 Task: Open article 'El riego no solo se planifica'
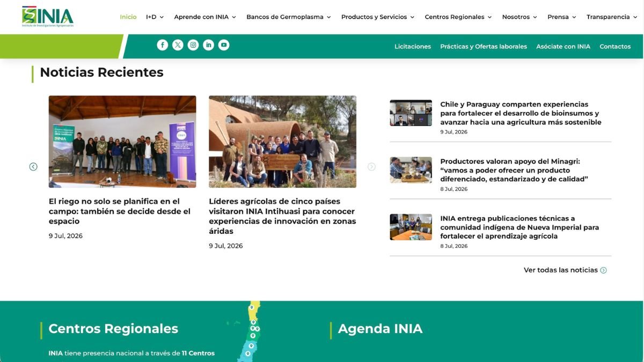pyautogui.click(x=120, y=211)
